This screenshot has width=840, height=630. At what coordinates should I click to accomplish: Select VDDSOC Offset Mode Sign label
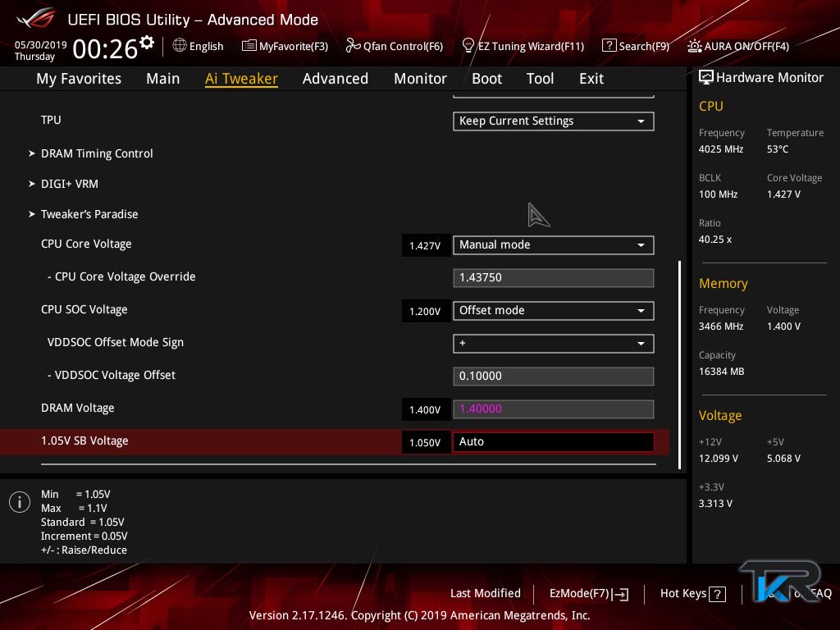tap(115, 342)
